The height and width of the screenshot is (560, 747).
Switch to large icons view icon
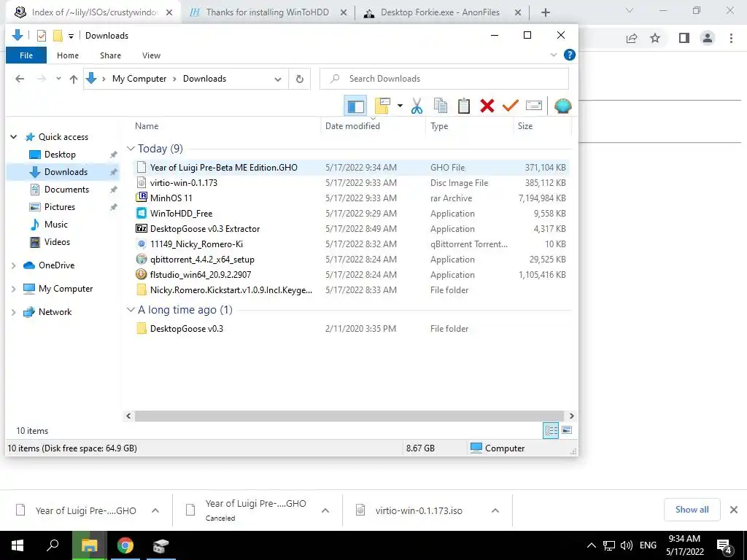coord(566,430)
